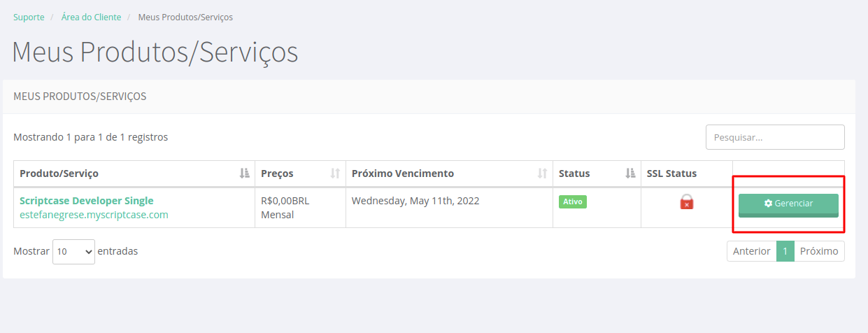Click the Gerenciar button
The width and height of the screenshot is (868, 333).
point(788,205)
